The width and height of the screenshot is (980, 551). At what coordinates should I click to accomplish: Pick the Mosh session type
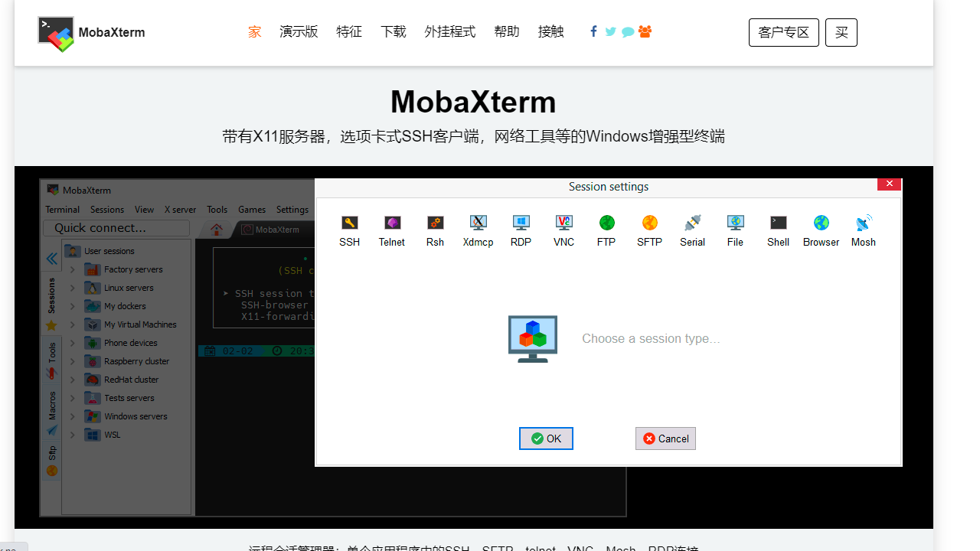click(863, 230)
